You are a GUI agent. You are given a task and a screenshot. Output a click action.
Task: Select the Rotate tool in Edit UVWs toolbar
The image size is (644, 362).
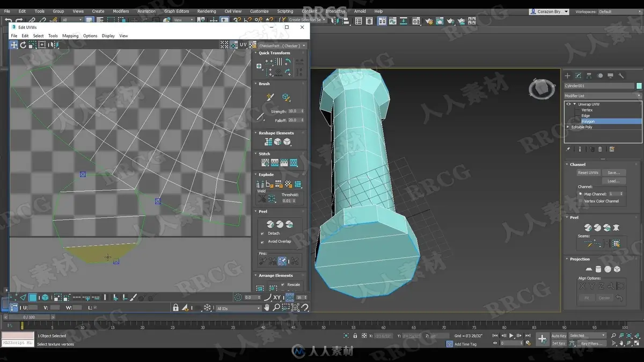(23, 45)
